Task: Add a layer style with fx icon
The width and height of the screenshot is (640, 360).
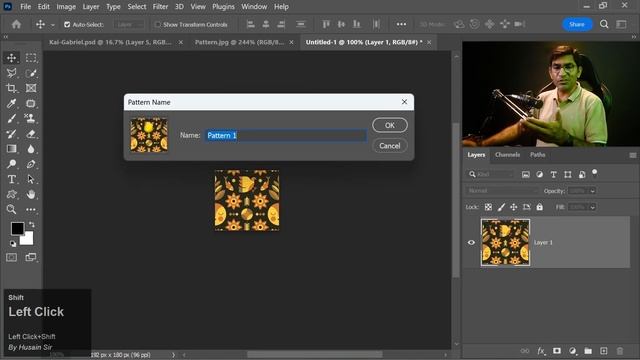Action: point(541,351)
